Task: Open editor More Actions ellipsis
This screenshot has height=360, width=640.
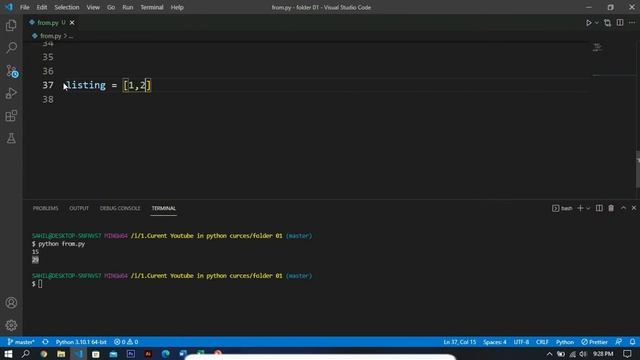Action: point(632,23)
